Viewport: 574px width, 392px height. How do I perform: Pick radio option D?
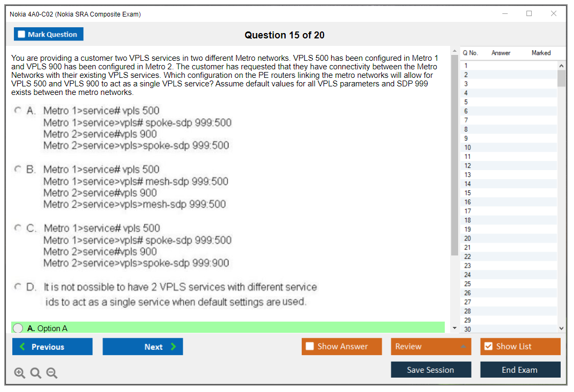18,287
